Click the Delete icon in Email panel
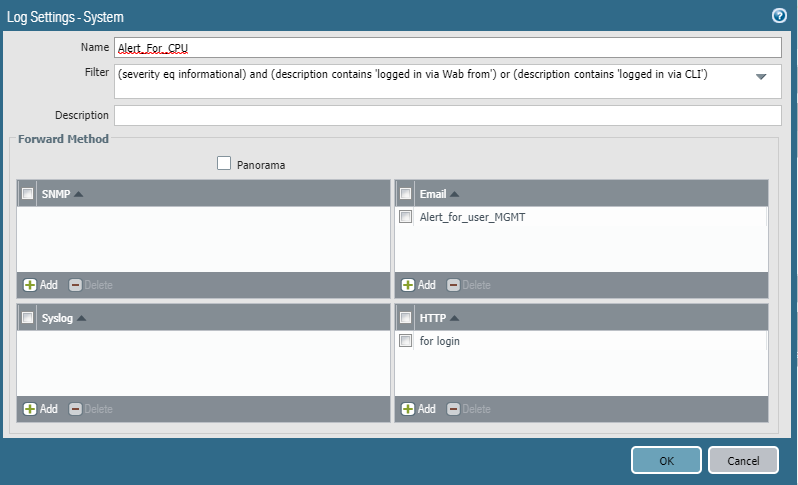Screen dimensions: 798x485 click(x=453, y=285)
